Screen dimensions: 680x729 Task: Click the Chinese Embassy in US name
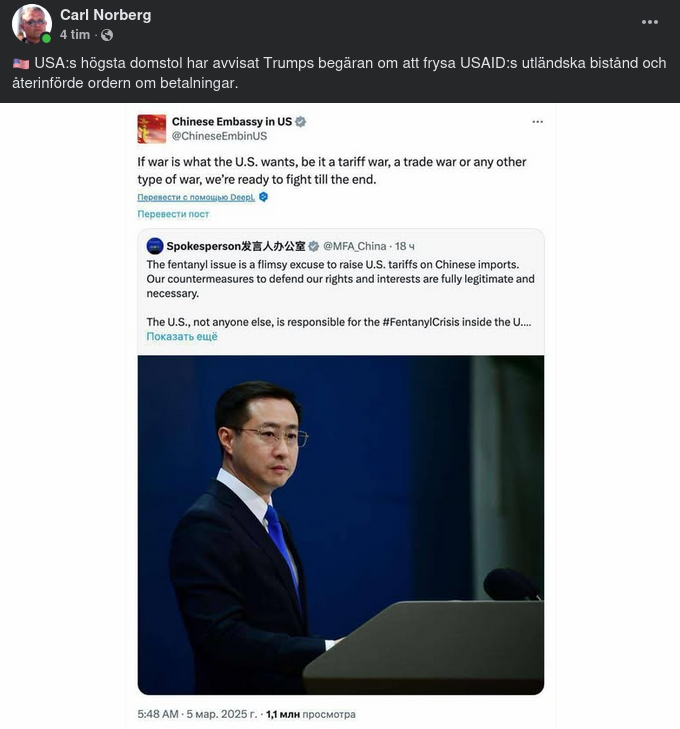(232, 122)
